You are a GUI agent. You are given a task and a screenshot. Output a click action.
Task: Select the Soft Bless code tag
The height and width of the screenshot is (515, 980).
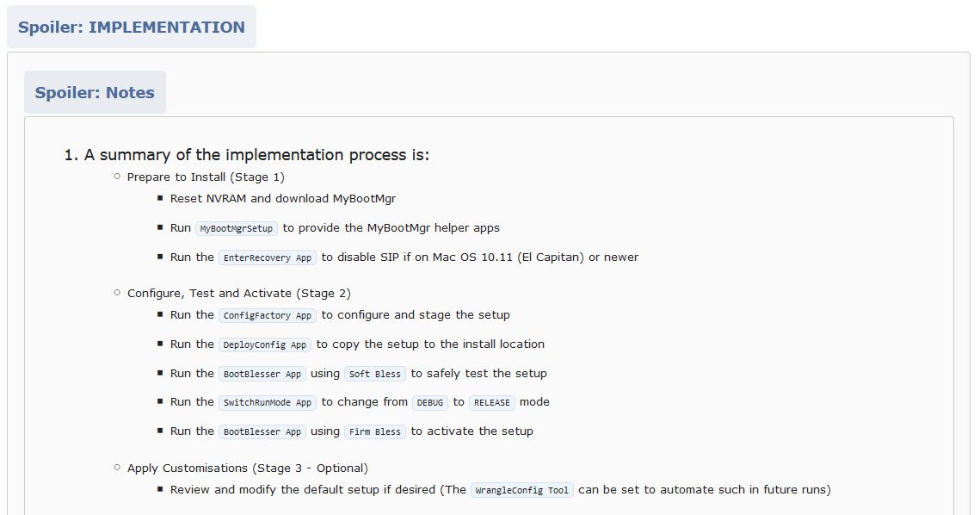coord(375,375)
